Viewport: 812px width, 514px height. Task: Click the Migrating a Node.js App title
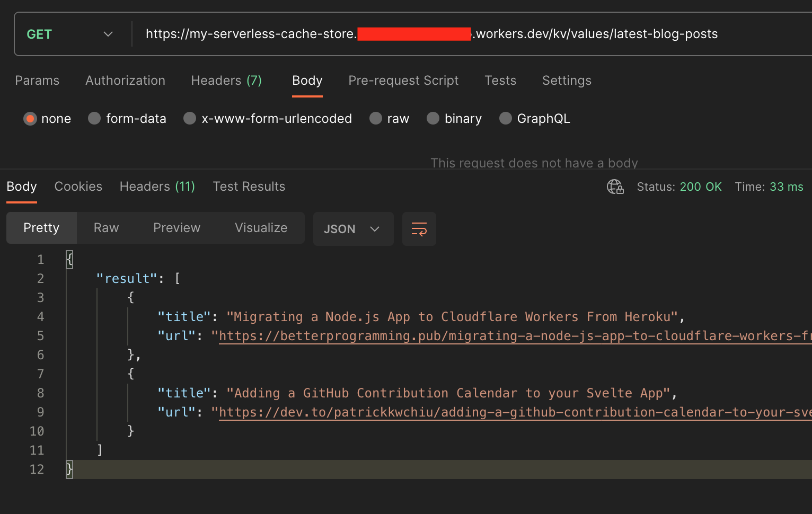452,317
